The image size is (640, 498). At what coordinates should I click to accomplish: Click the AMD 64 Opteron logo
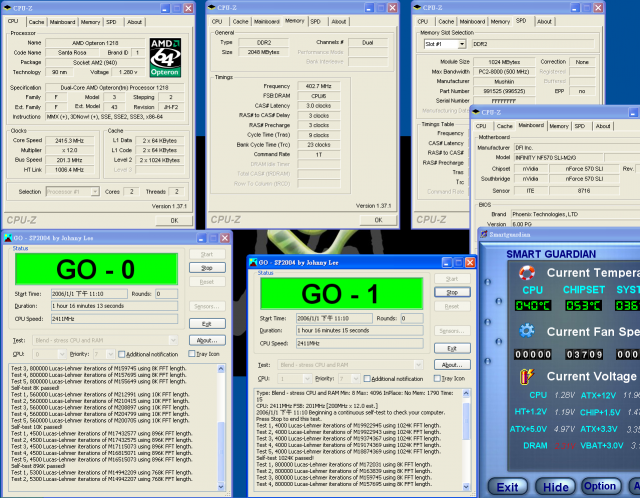(165, 58)
